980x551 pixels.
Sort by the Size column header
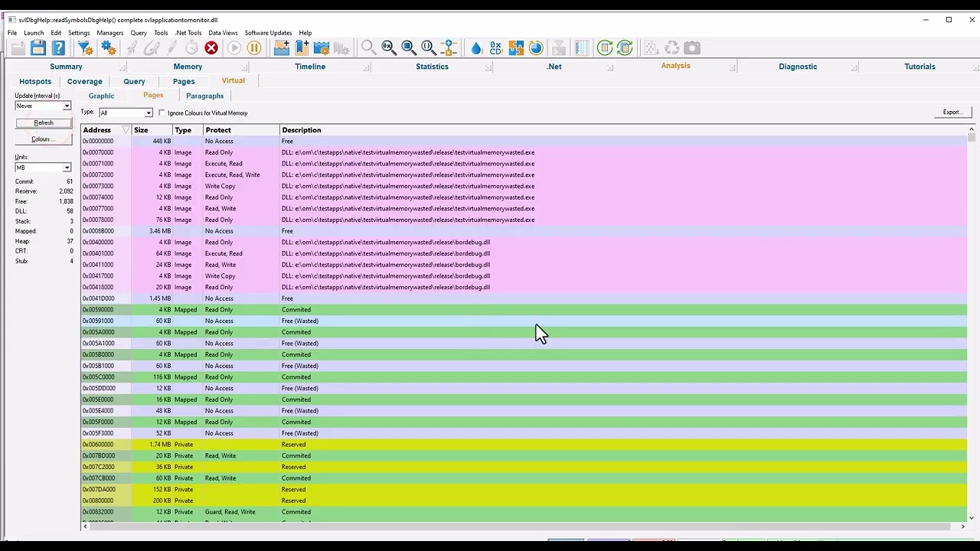[x=152, y=130]
